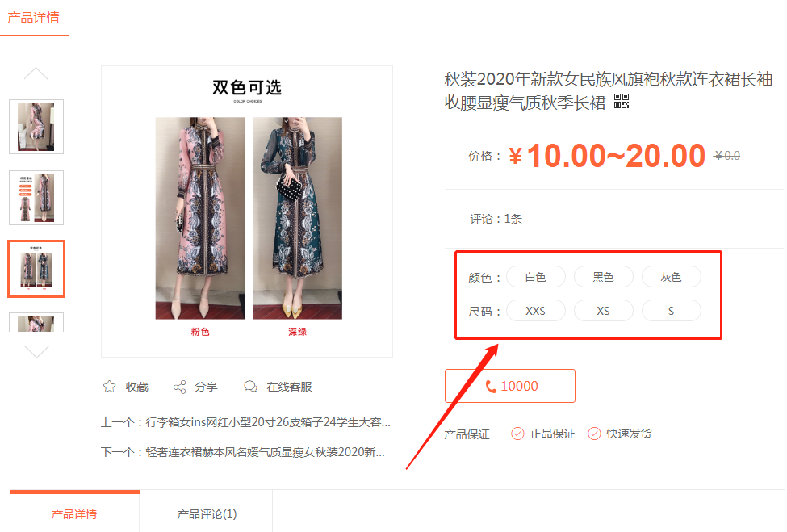
Task: Select the 黑色 color option
Action: 603,277
